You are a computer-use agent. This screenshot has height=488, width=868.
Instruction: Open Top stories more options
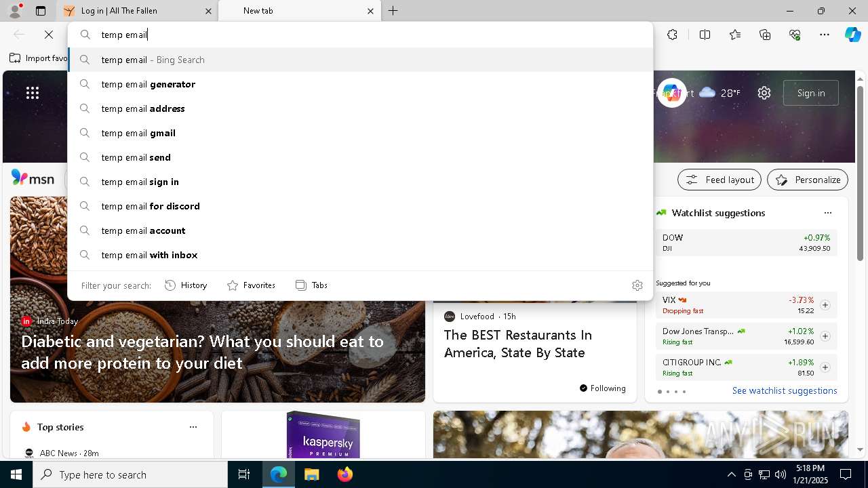(193, 427)
